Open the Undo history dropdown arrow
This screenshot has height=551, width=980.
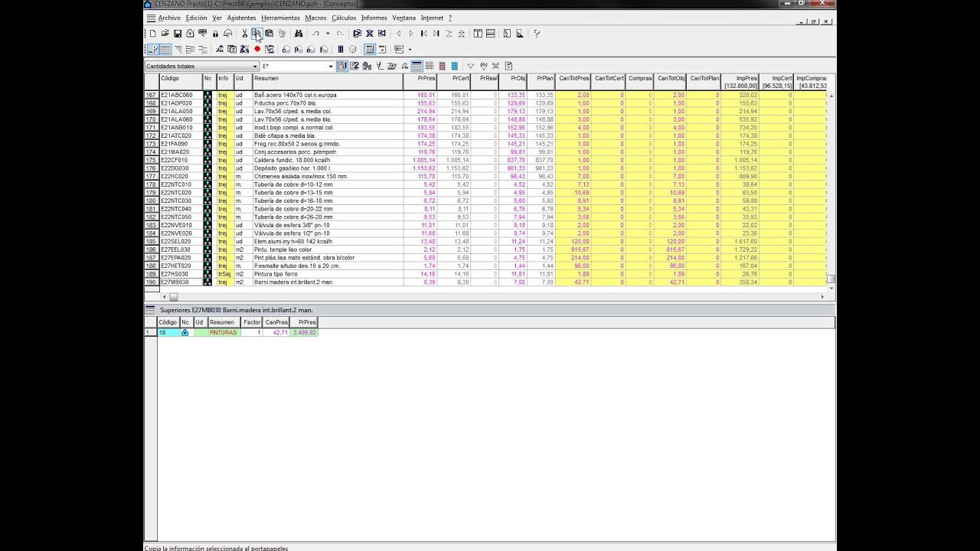328,33
